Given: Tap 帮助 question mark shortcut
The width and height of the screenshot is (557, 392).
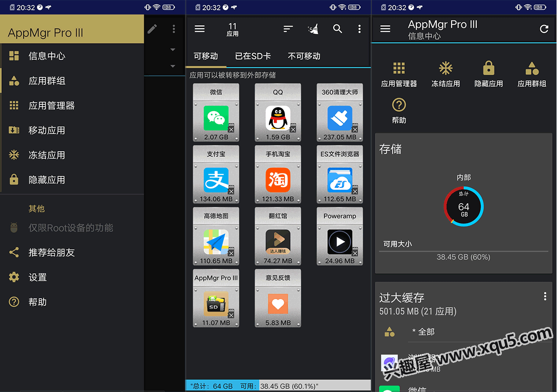Looking at the screenshot, I should click(399, 110).
